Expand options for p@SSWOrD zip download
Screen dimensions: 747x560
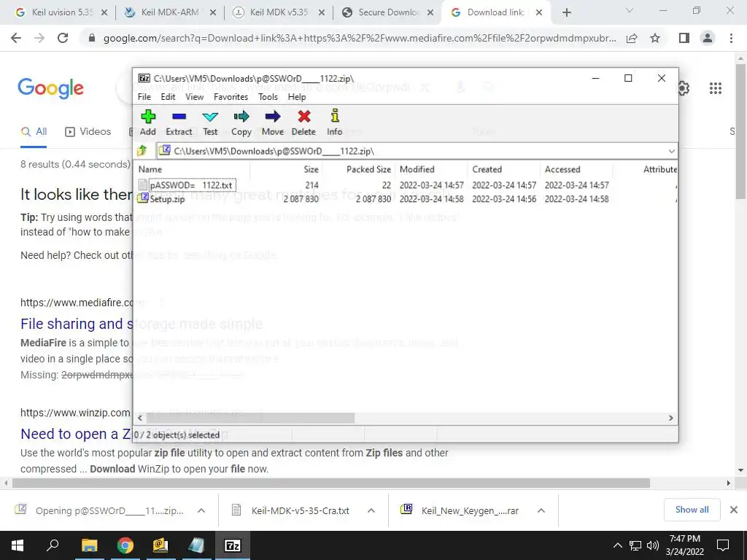pos(201,510)
